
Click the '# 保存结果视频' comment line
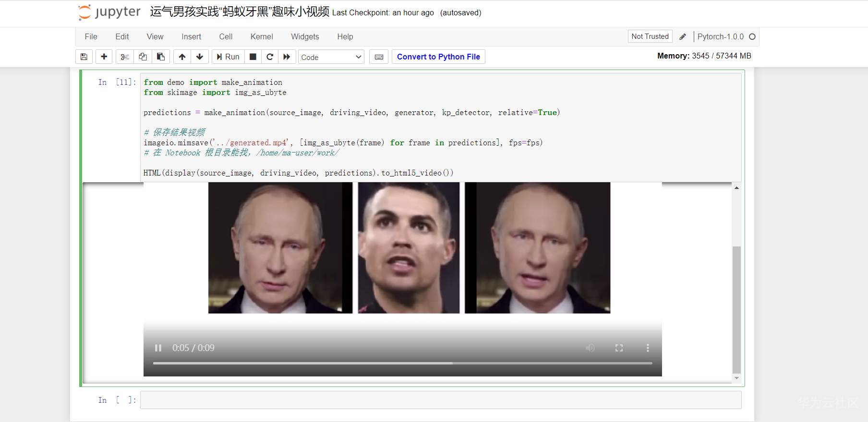[x=174, y=133]
